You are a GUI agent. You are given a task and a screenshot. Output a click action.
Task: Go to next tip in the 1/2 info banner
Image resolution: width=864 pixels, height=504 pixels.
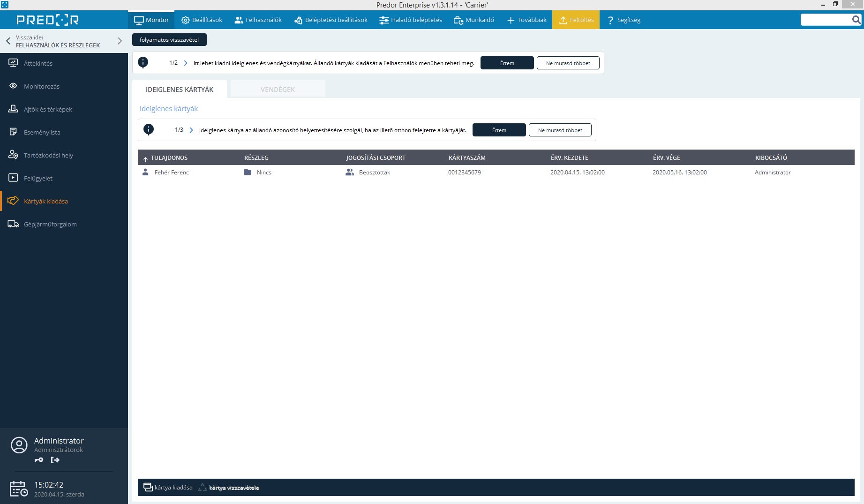click(186, 63)
